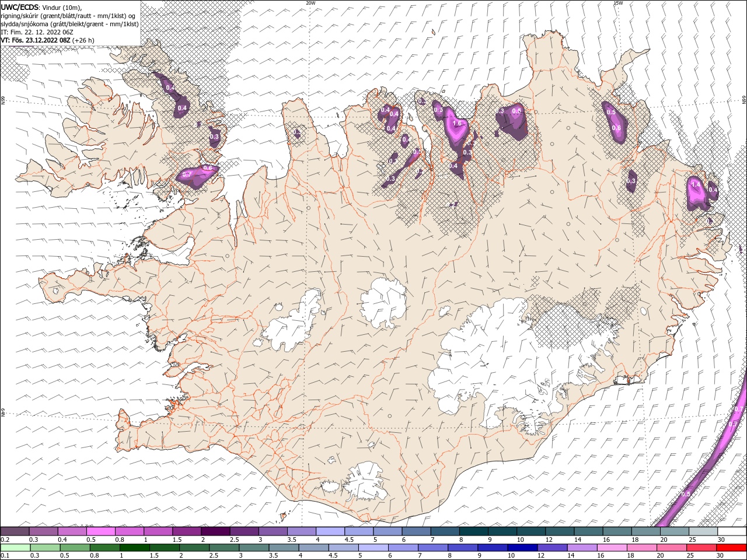
Task: Pick top-row pale grey swatch between 25 and 30
Action: (703, 531)
